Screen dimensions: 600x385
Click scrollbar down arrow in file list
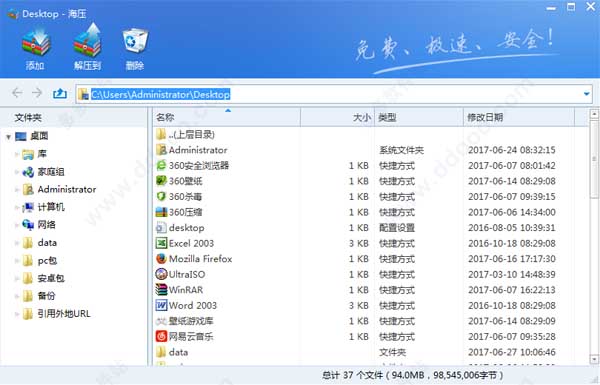pyautogui.click(x=594, y=360)
